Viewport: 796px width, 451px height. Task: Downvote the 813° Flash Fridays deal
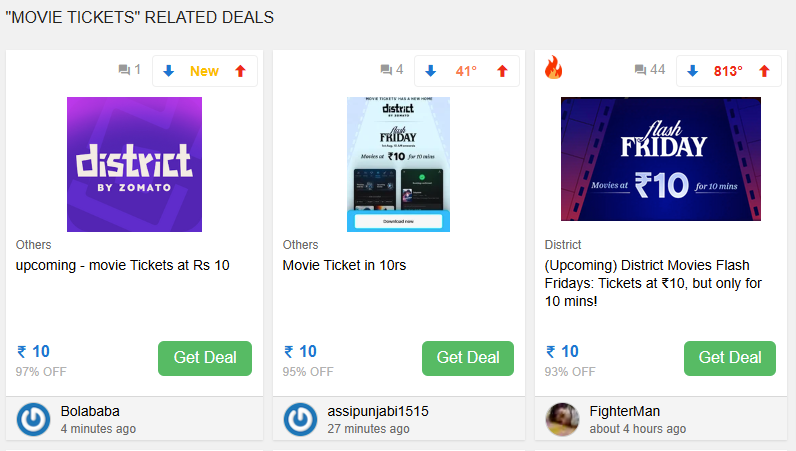click(x=693, y=71)
